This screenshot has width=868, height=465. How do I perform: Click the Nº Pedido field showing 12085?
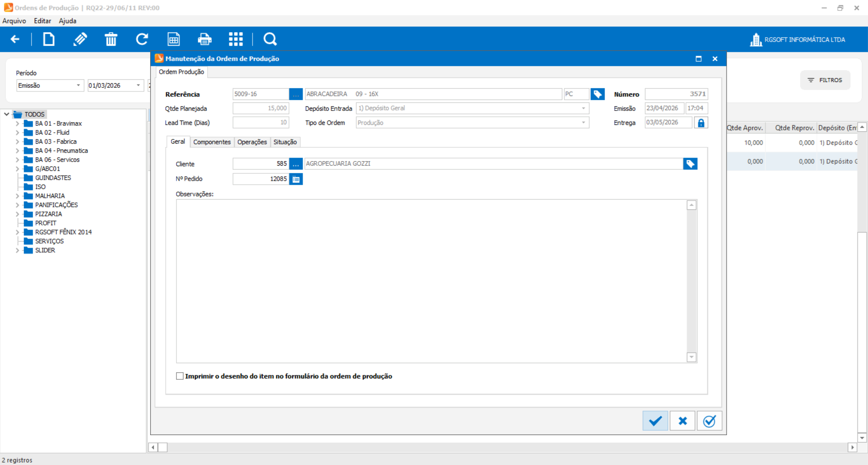(261, 179)
